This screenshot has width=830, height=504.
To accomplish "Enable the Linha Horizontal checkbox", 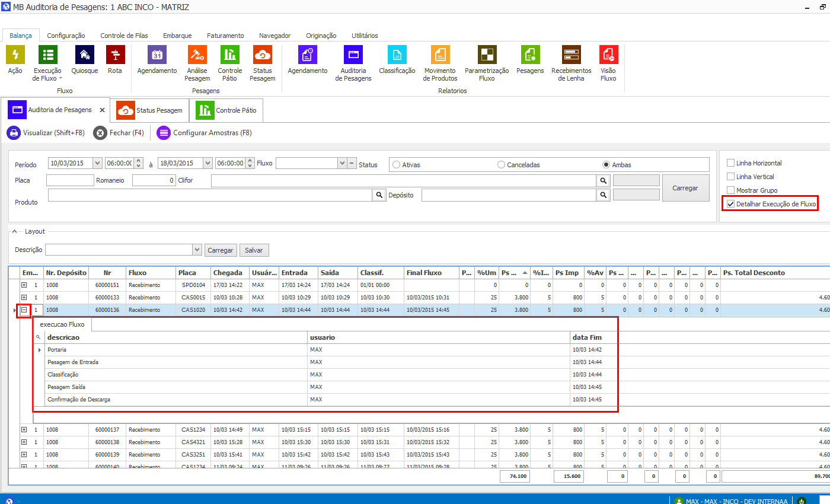I will coord(731,163).
